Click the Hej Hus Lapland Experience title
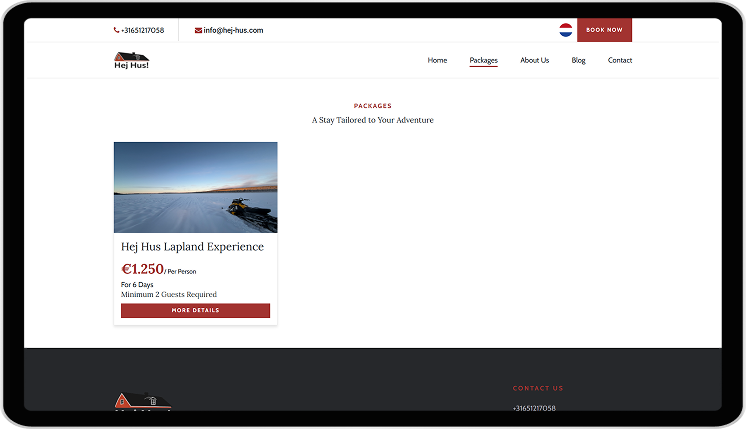The height and width of the screenshot is (429, 746). pyautogui.click(x=192, y=247)
